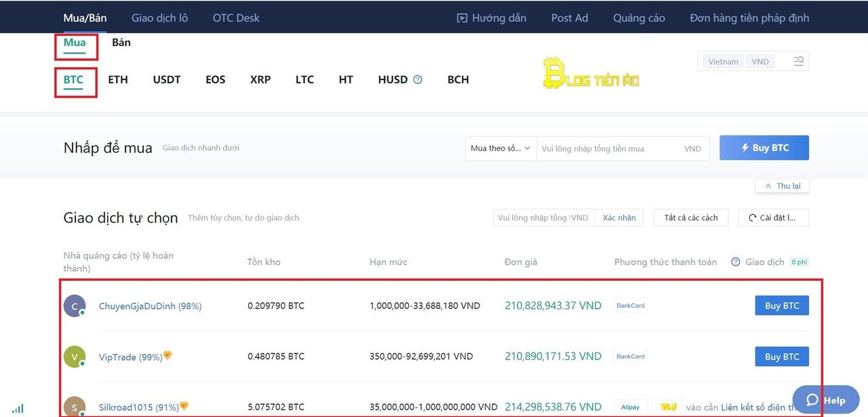Click the avatar of VipTrade

pyautogui.click(x=75, y=357)
